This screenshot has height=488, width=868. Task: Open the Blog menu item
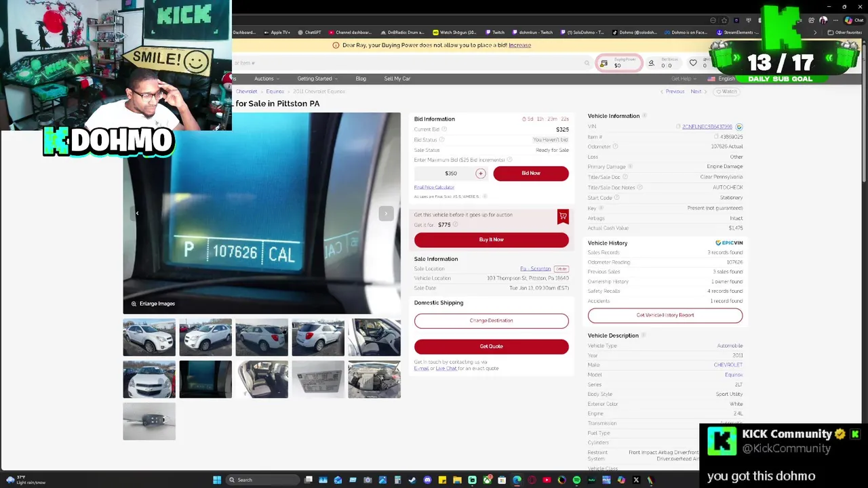point(361,79)
